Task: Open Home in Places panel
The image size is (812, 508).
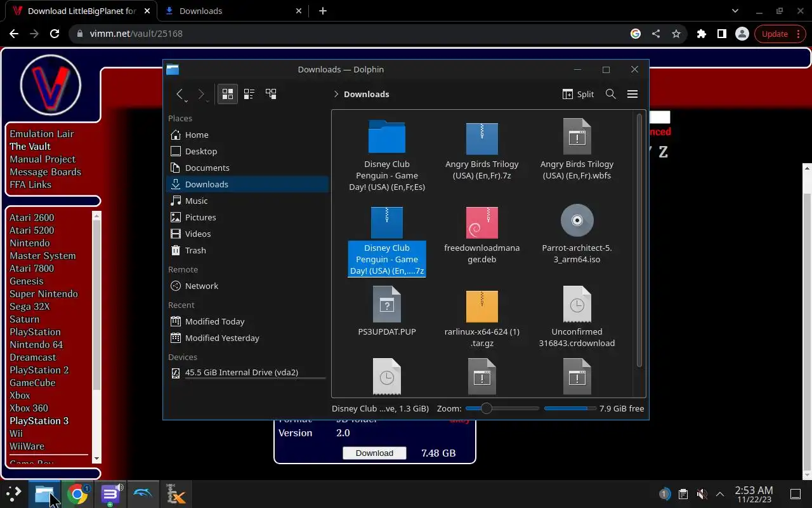Action: [247, 135]
